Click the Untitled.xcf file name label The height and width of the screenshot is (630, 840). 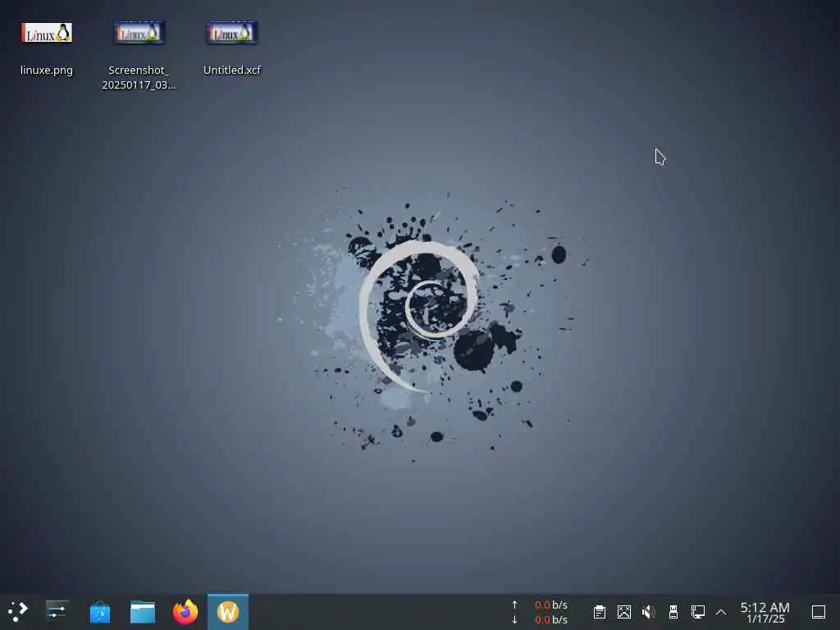[232, 71]
